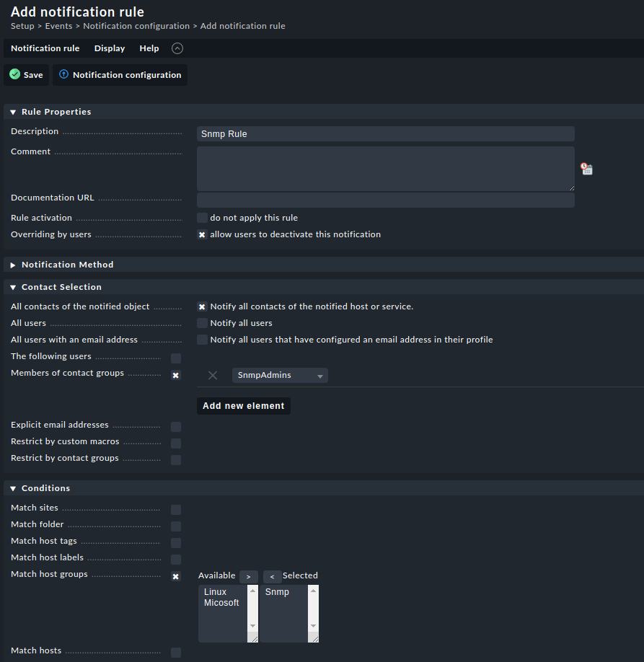Click the comment timestamp icon beside the textarea

tap(586, 169)
